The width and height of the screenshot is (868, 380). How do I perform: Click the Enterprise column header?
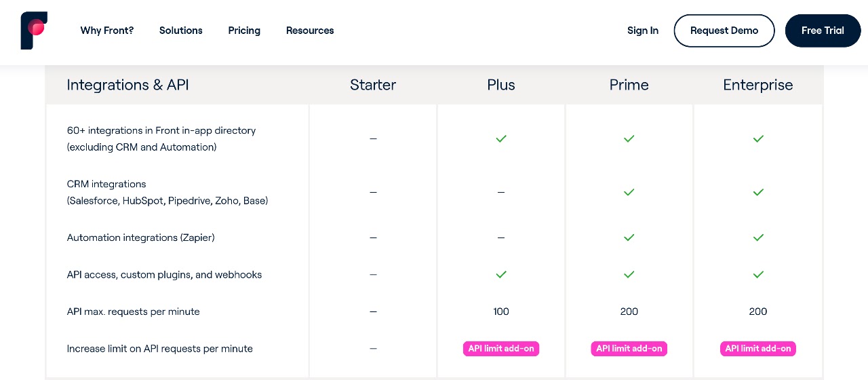point(758,85)
